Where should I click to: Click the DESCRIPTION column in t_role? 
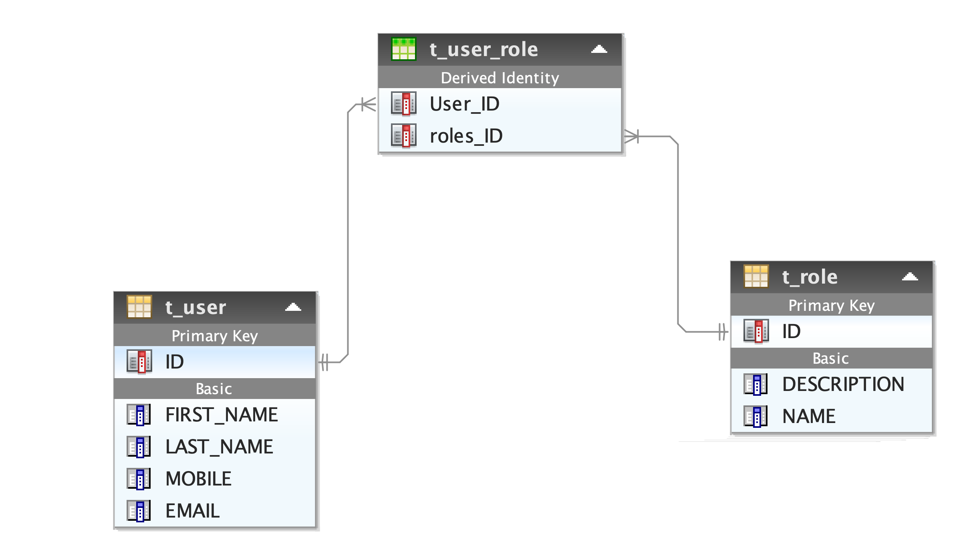point(828,384)
